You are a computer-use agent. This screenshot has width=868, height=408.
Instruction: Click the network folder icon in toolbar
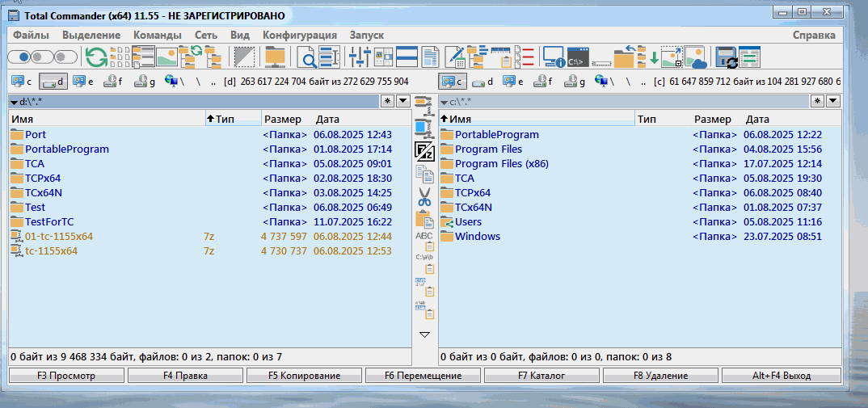276,57
